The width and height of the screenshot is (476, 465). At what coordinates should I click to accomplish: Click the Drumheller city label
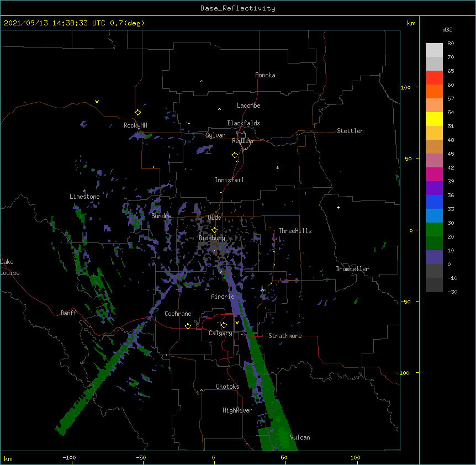pos(352,269)
